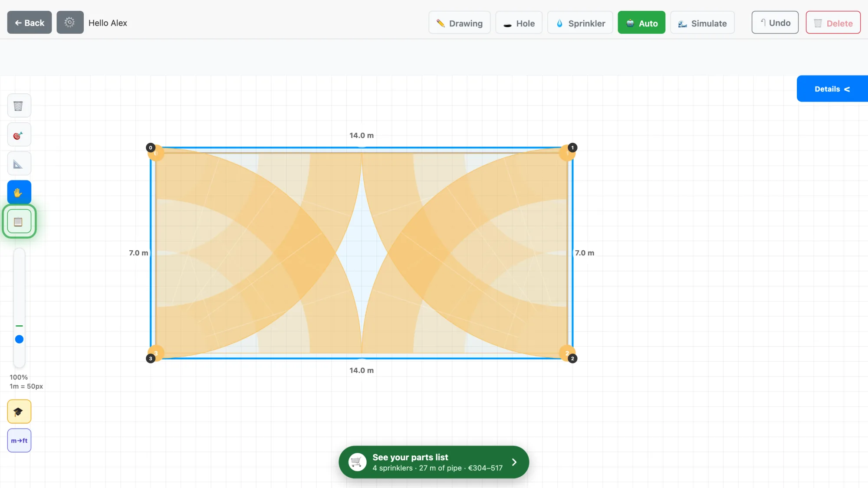Screen dimensions: 868x488
Task: Click the right 7.0 m dimension label
Action: 585,253
